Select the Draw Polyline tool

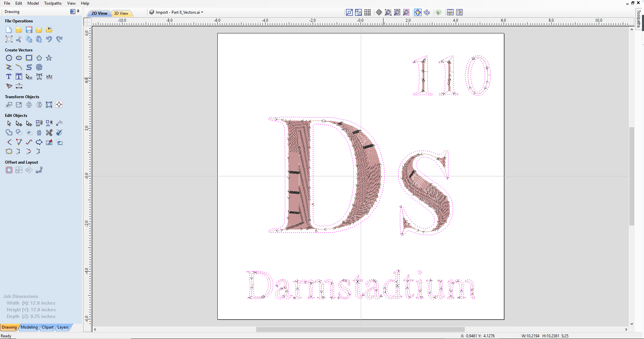click(x=9, y=67)
